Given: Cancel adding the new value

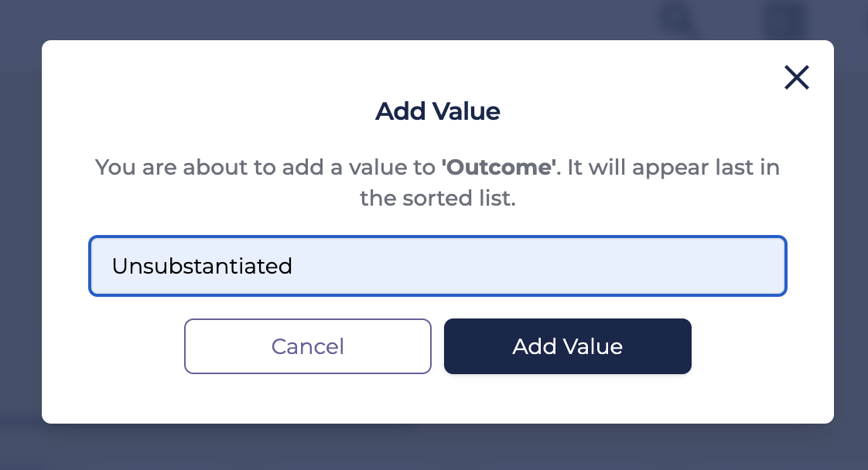Looking at the screenshot, I should coord(307,346).
